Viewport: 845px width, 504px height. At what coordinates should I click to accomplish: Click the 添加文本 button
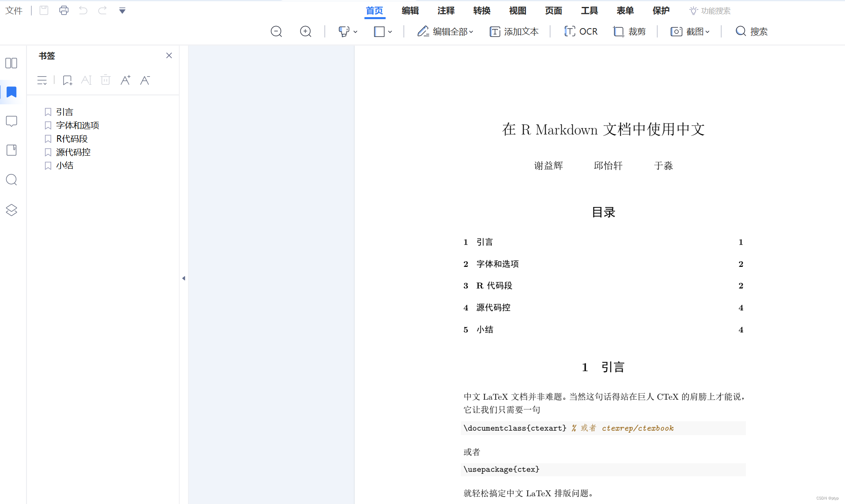[x=514, y=31]
